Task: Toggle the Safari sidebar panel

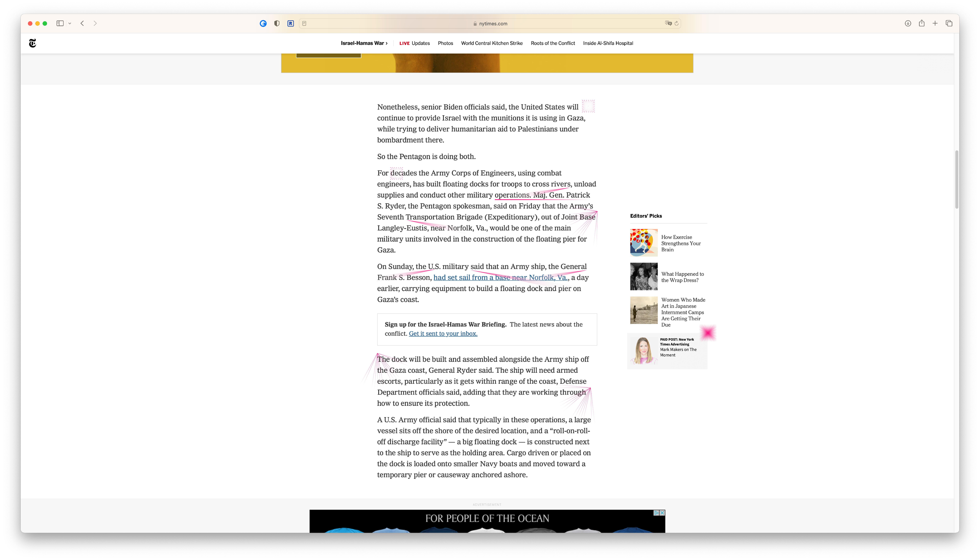Action: tap(60, 24)
